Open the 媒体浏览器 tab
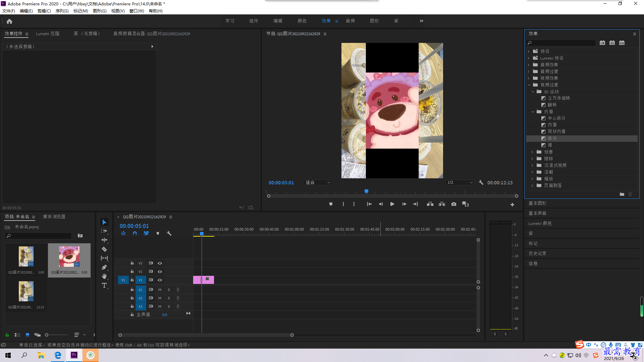 pyautogui.click(x=54, y=217)
